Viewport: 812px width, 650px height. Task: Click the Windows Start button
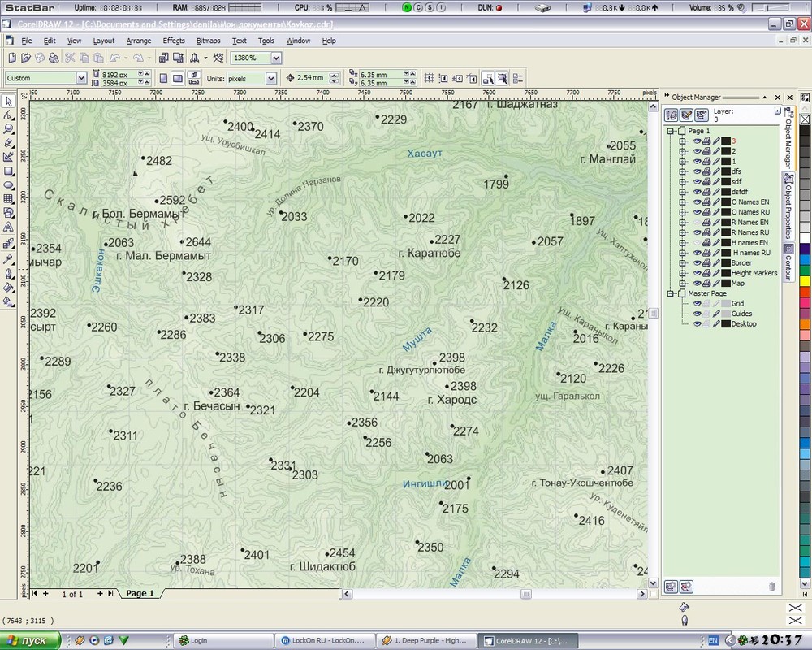[x=30, y=640]
